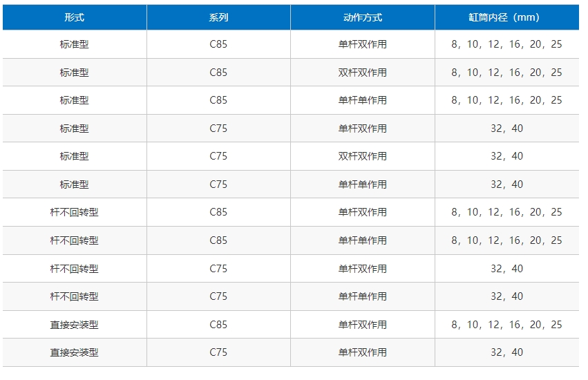Click the 双杆双作用 cell in second row
588x380 pixels.
363,73
